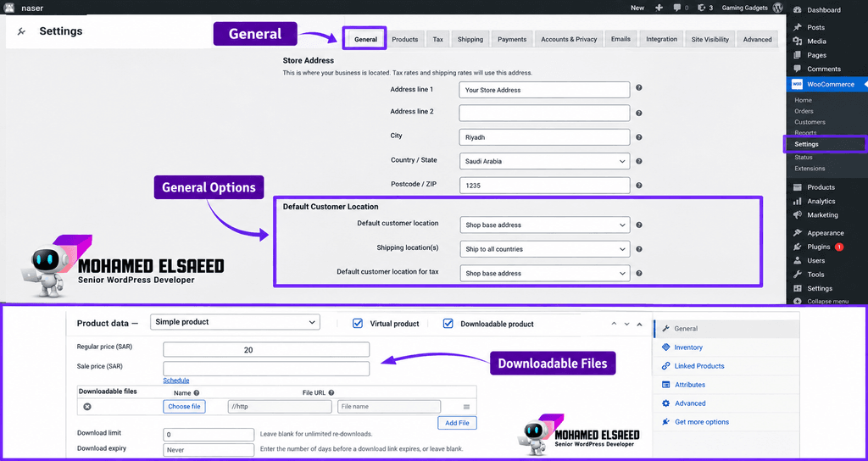This screenshot has width=868, height=461.
Task: Toggle the Virtual product checkbox
Action: pos(358,323)
